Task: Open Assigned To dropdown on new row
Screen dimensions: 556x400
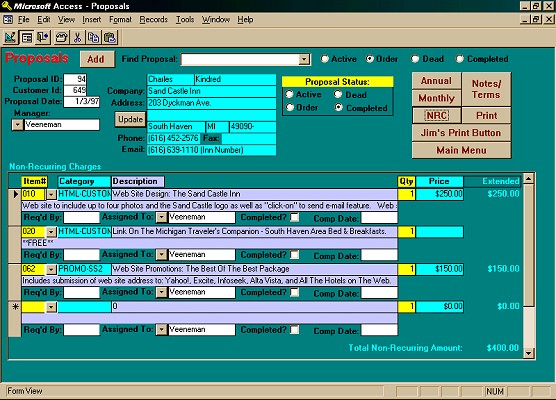Action: point(162,330)
